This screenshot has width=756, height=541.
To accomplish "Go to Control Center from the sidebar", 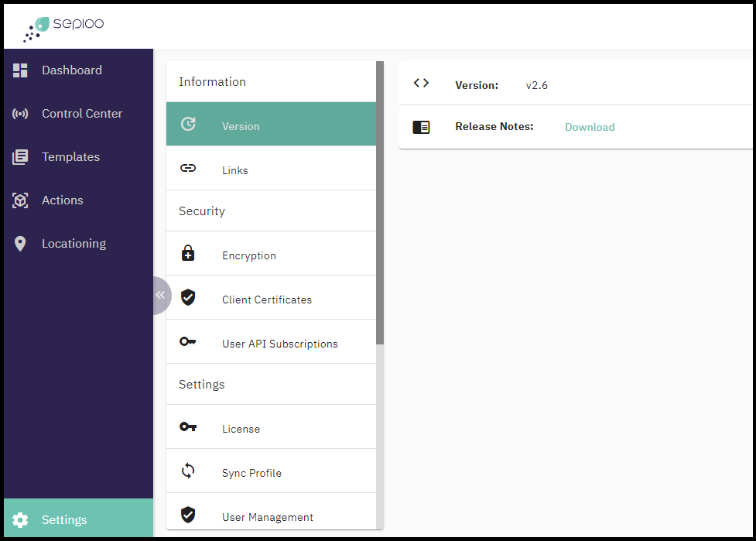I will (x=82, y=114).
